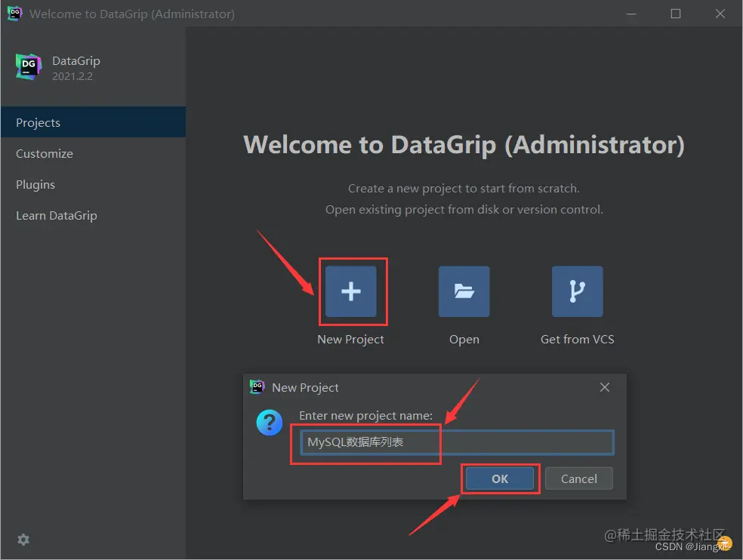Click the DataGrip logo in the sidebar
743x560 pixels.
click(29, 67)
